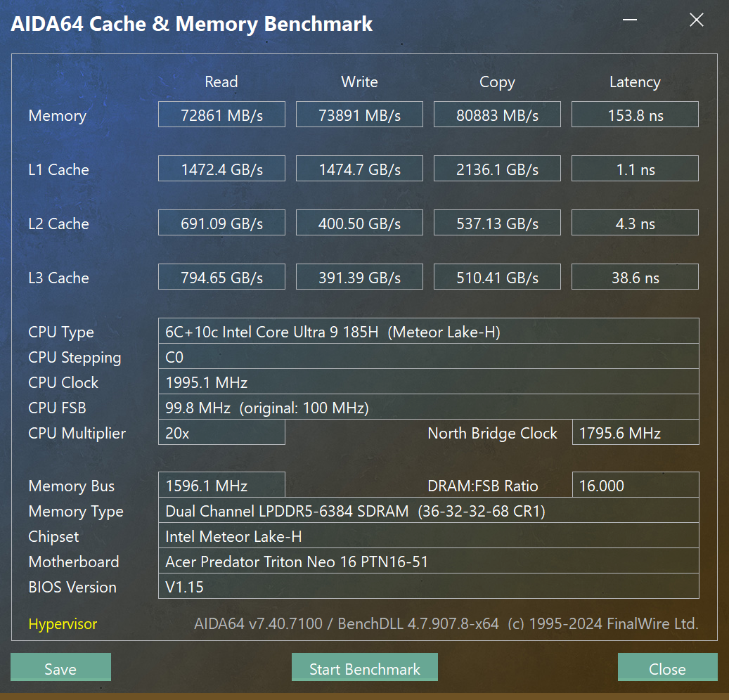Select Memory Latency value 153.8 ns

coord(635,115)
